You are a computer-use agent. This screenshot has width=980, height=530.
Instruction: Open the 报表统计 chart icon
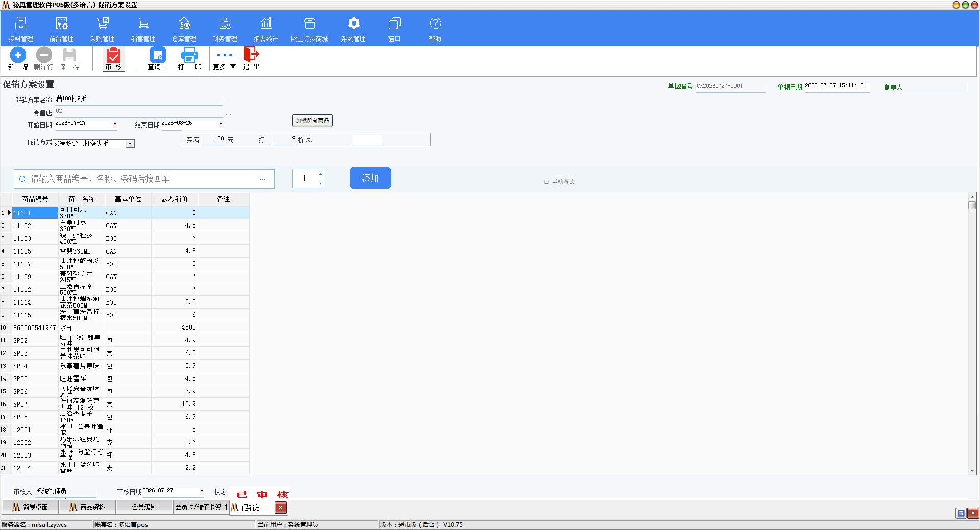266,23
